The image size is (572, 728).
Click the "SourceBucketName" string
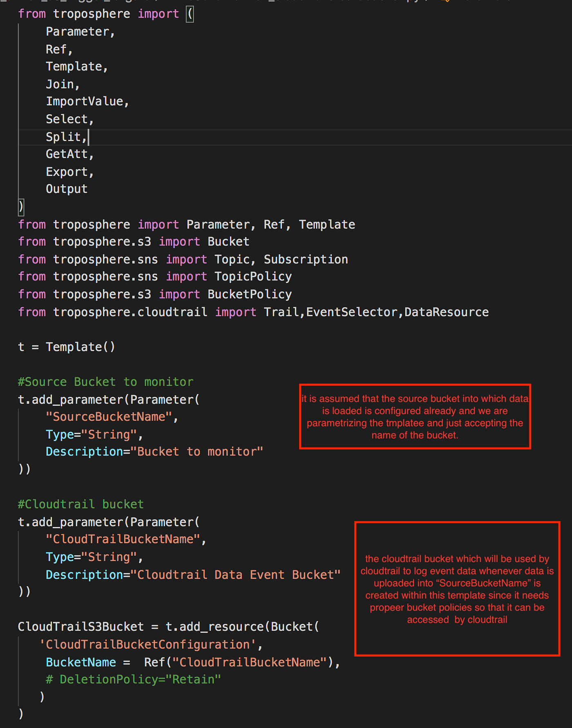pyautogui.click(x=109, y=417)
